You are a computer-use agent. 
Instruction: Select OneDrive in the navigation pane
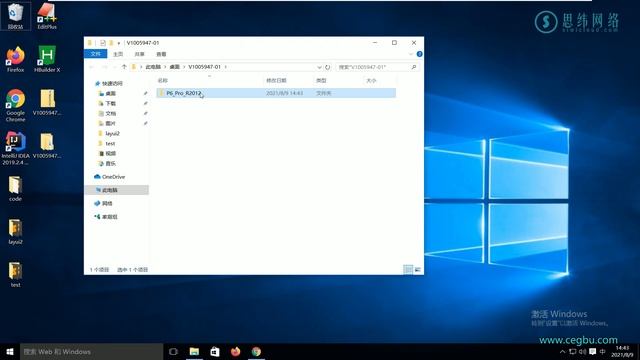113,177
